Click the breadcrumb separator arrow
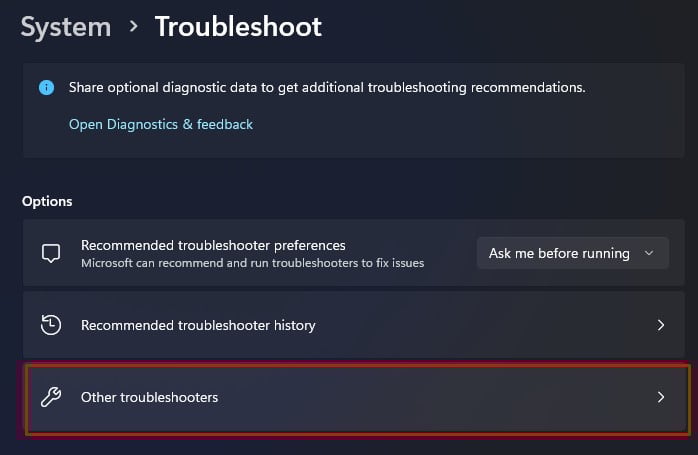698x455 pixels. 133,27
